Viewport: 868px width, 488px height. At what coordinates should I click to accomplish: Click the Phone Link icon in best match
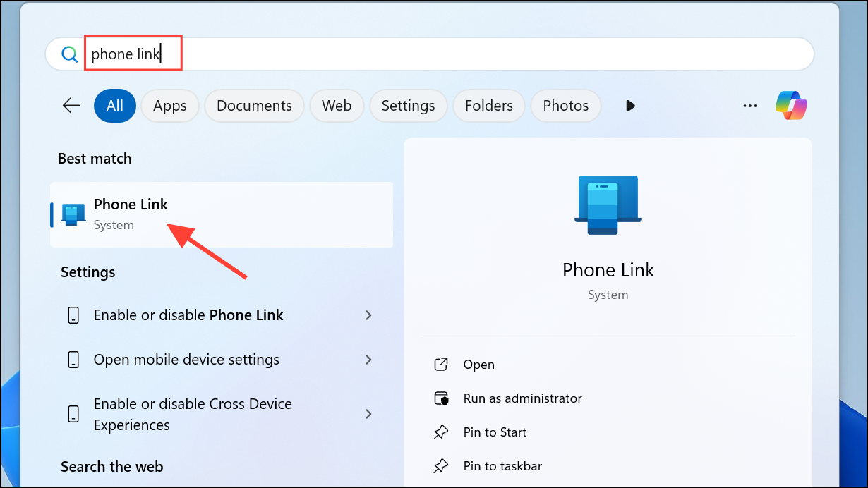point(73,214)
